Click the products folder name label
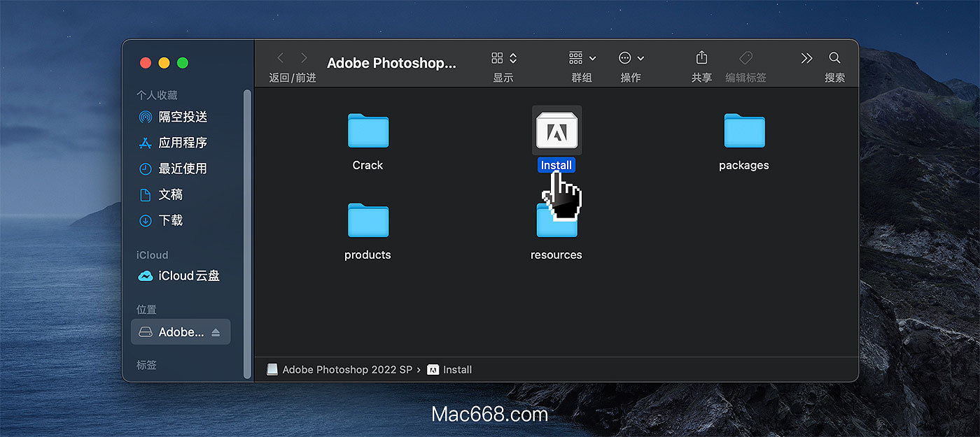Screen dimensions: 980x437 tap(368, 255)
